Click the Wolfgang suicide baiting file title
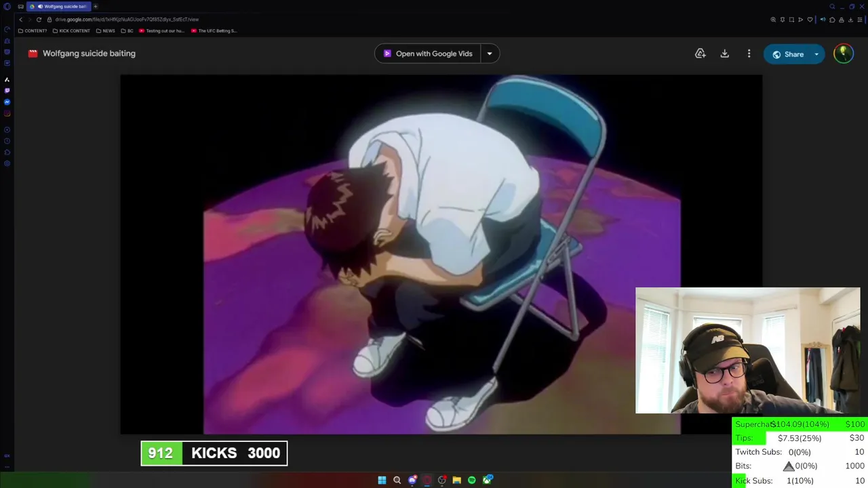 [89, 54]
